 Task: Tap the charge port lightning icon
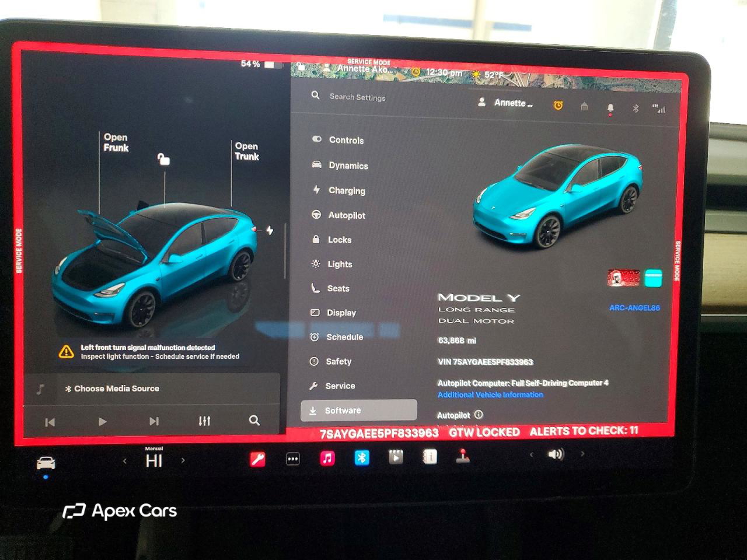click(x=270, y=230)
